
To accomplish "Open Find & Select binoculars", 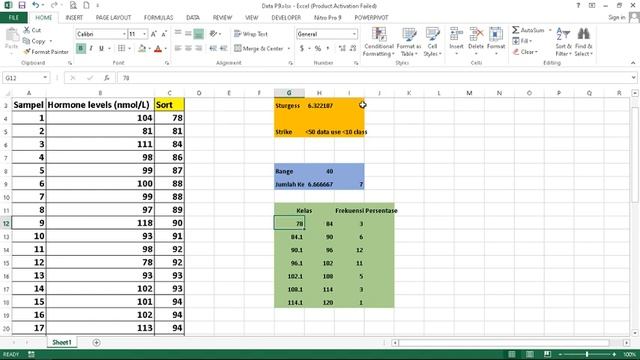I will 583,42.
